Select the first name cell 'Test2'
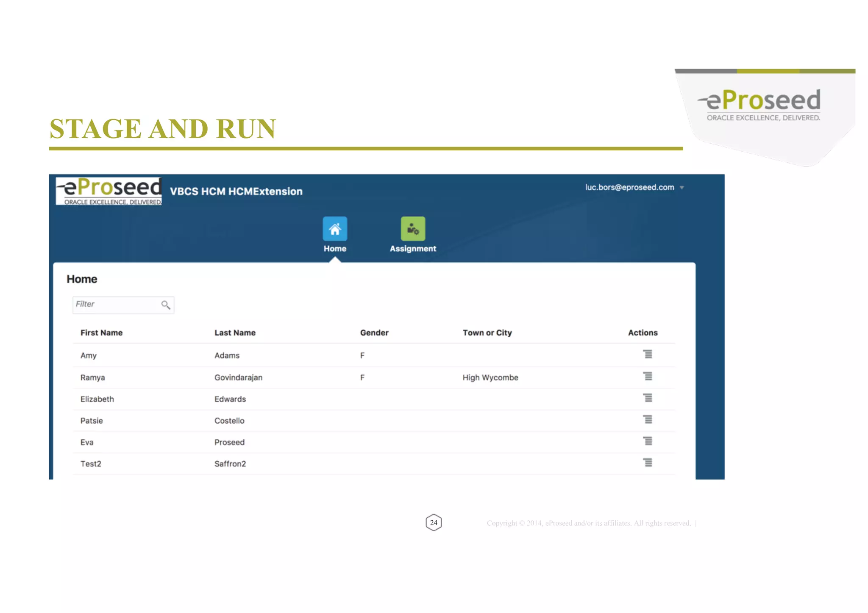This screenshot has width=868, height=613. pos(91,464)
